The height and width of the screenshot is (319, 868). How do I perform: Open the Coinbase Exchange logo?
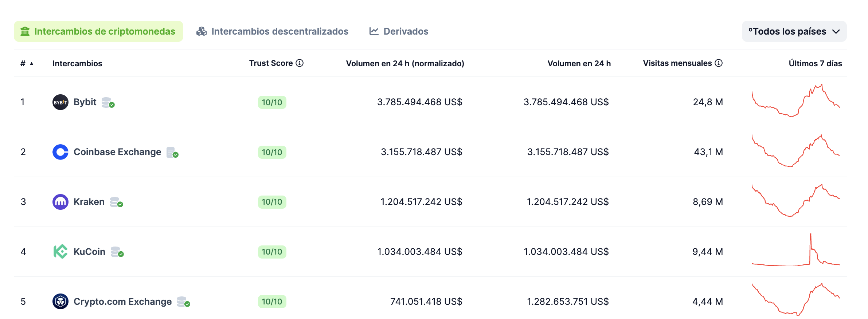(x=60, y=152)
